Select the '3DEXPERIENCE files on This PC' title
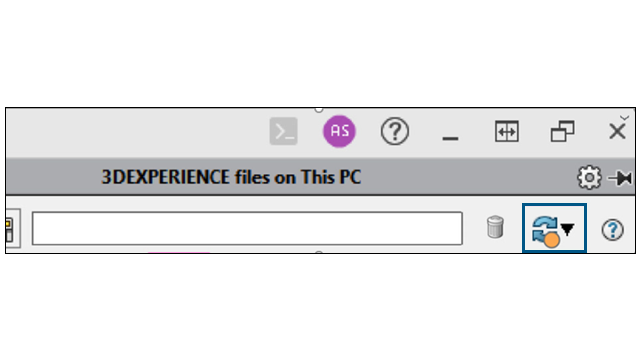Viewport: 640px width, 360px height. (x=231, y=178)
